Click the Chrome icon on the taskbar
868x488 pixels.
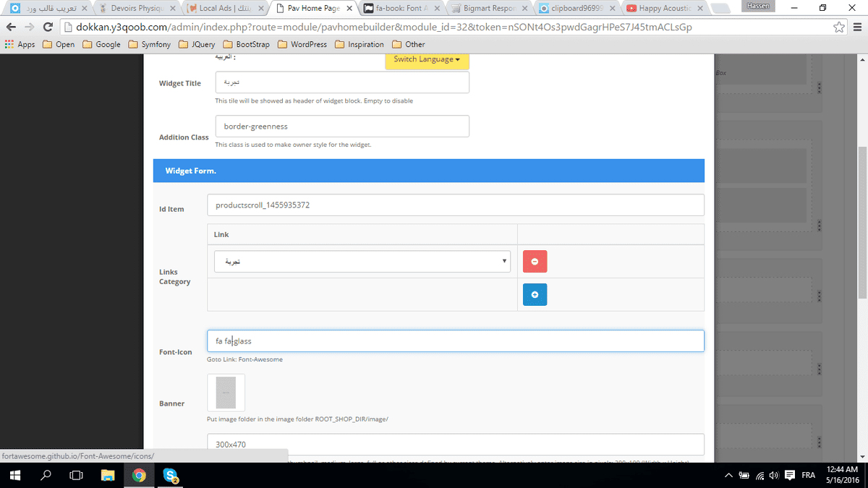click(x=140, y=475)
